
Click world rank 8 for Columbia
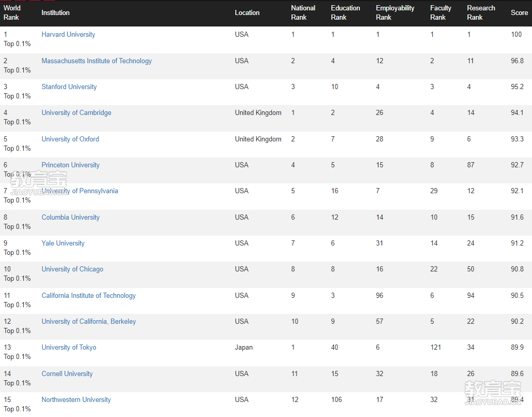coord(5,218)
